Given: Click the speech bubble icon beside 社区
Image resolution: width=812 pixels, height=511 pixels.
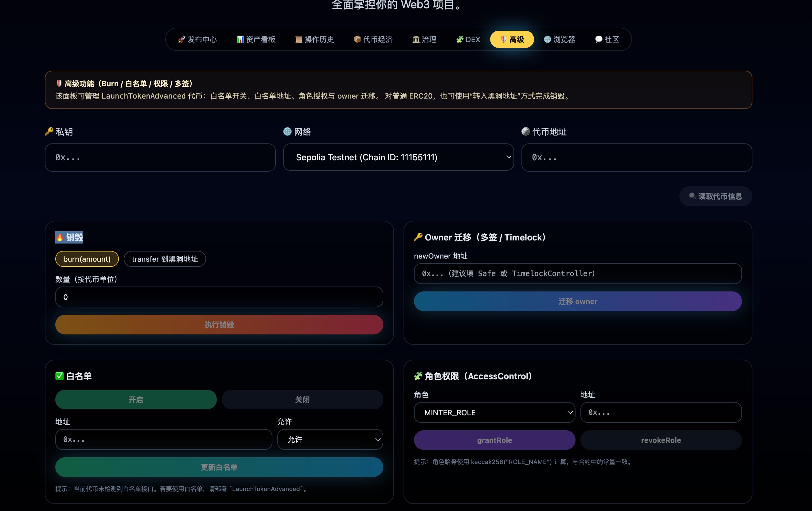Looking at the screenshot, I should click(x=599, y=40).
